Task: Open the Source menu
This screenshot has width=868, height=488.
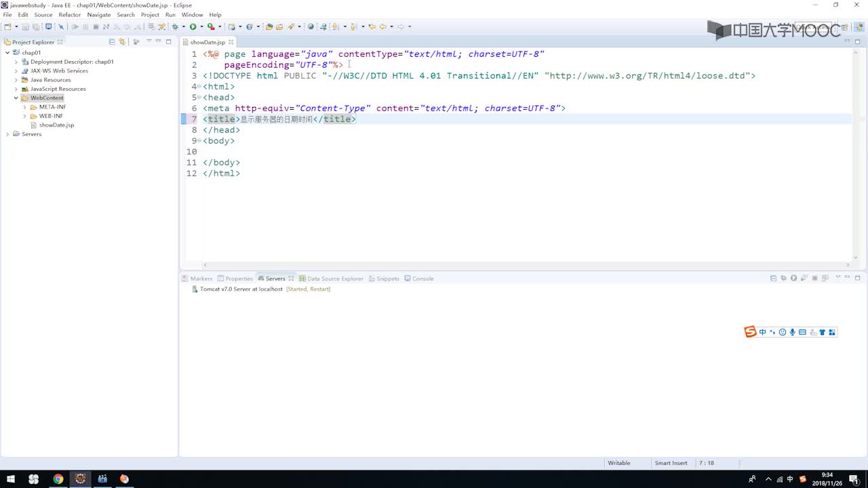Action: point(43,14)
